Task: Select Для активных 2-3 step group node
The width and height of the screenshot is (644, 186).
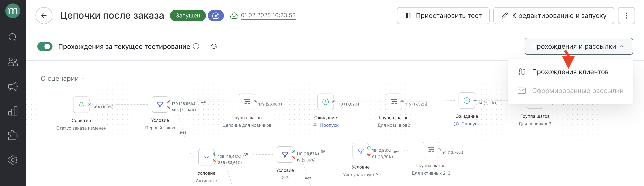Action: (431, 150)
